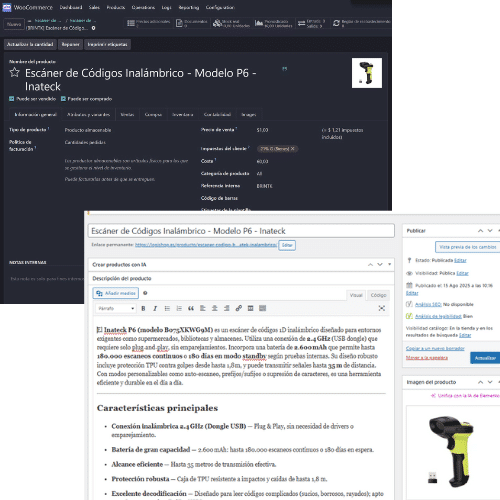This screenshot has height=500, width=500.
Task: Toggle the editor toolbar kitchen sink icon
Action: pos(262,308)
